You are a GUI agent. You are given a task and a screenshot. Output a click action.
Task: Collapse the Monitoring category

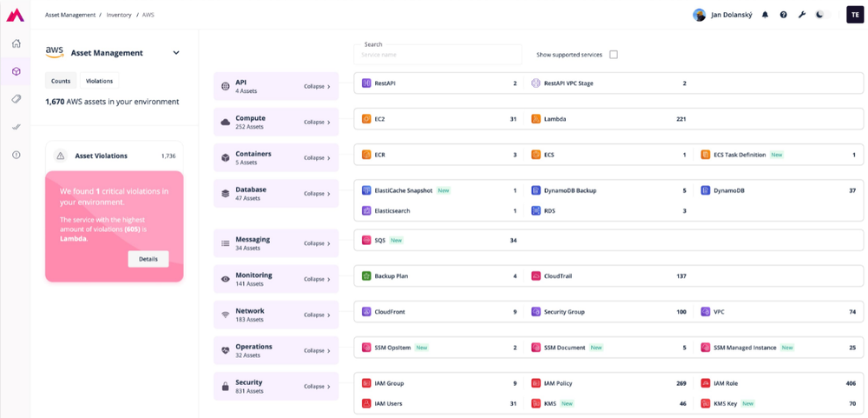(317, 279)
